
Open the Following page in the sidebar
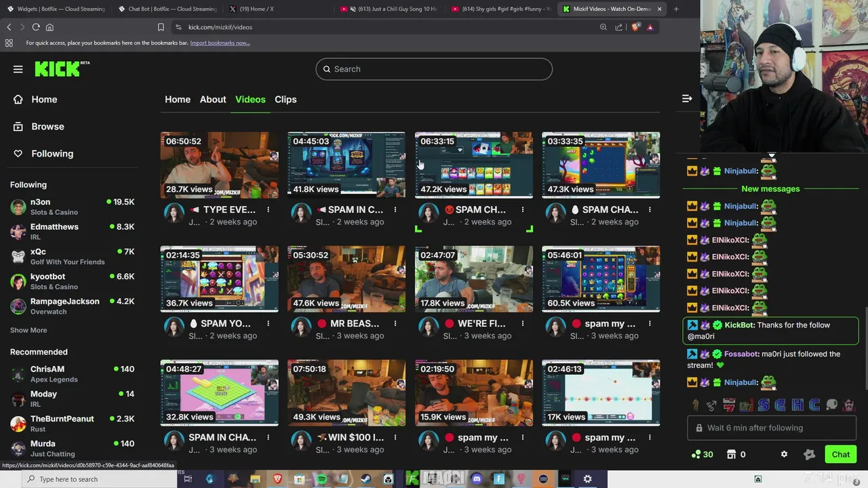pyautogui.click(x=52, y=154)
